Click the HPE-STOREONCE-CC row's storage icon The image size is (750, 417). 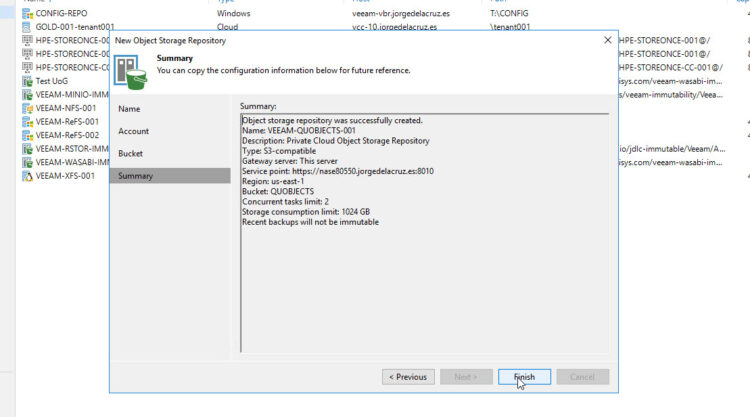pos(28,67)
